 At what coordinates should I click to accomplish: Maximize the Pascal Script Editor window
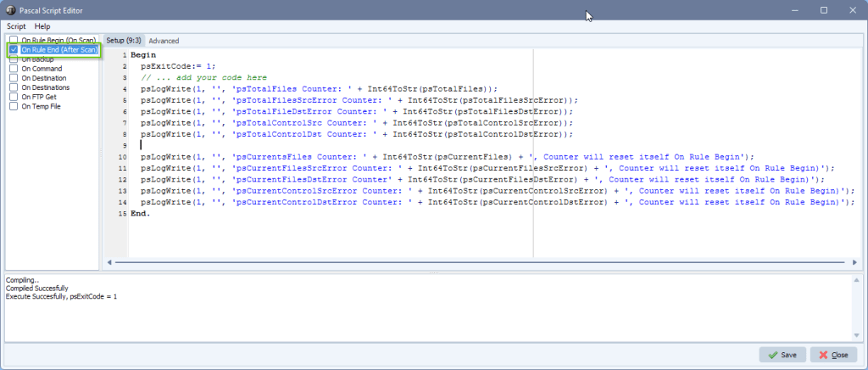pos(823,10)
